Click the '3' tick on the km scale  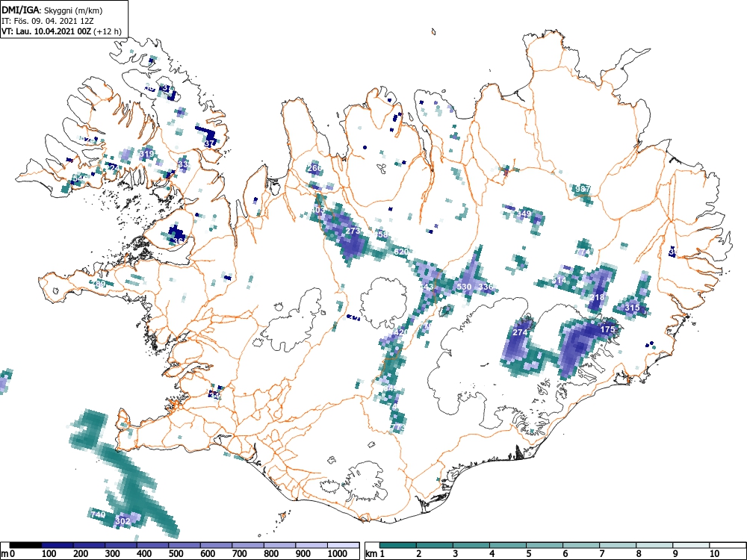pyautogui.click(x=456, y=554)
